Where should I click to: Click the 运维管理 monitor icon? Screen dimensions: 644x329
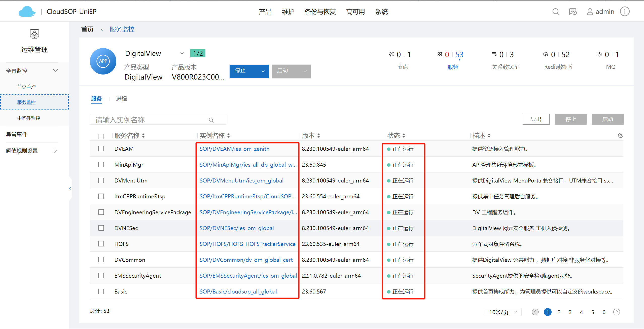tap(34, 34)
